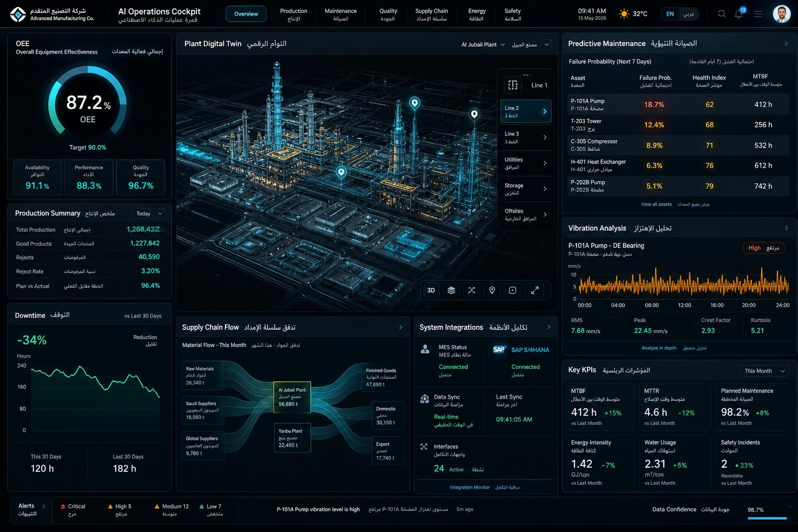This screenshot has width=798, height=532.
Task: Select the location pin tool in the twin toolbar
Action: pyautogui.click(x=492, y=290)
